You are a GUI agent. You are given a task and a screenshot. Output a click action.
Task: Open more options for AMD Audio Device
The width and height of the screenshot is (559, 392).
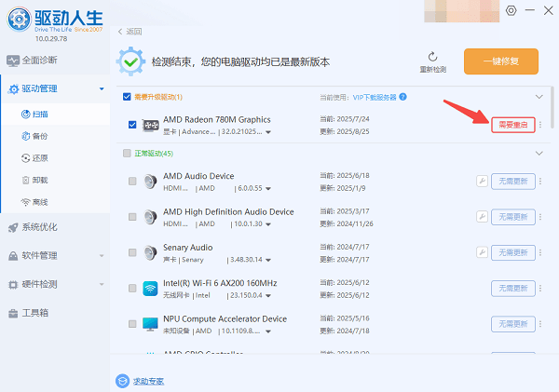[x=540, y=182]
